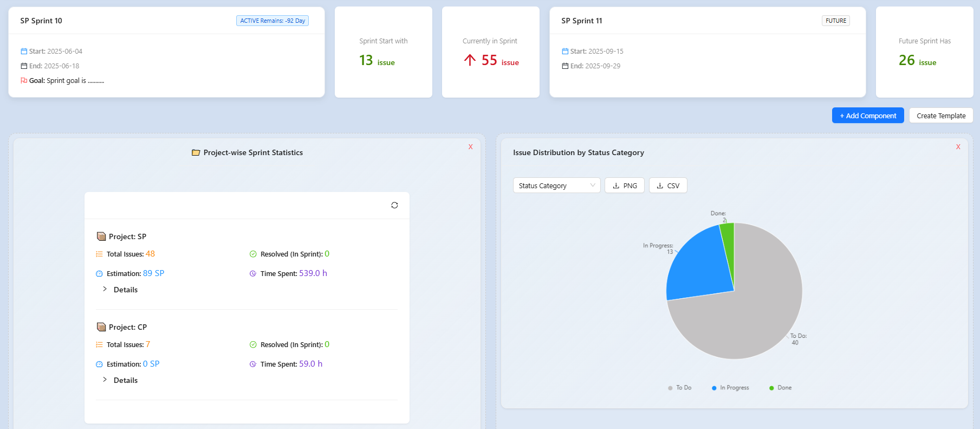Click the SP Time Spent clock icon
Screen dimensions: 980x429
click(x=253, y=274)
